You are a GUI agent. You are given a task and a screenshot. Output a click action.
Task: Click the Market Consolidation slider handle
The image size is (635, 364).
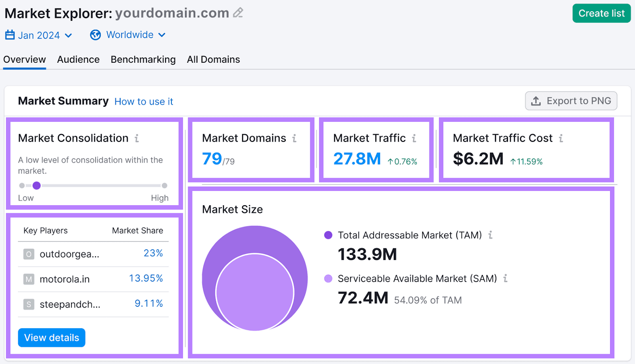(37, 185)
